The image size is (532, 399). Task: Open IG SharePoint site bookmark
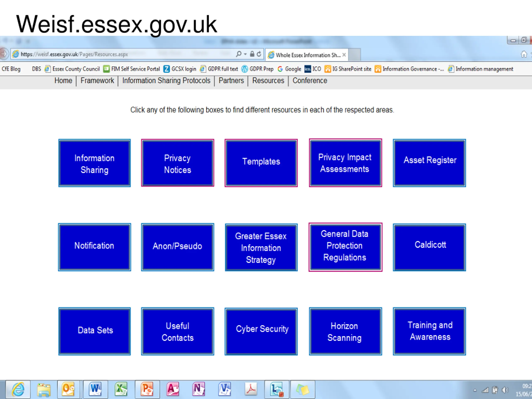pos(348,69)
